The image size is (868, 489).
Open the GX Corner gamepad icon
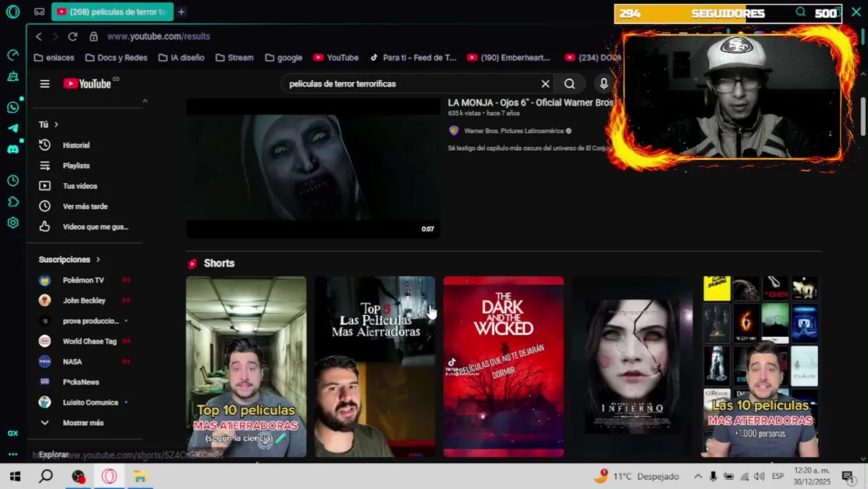click(39, 12)
